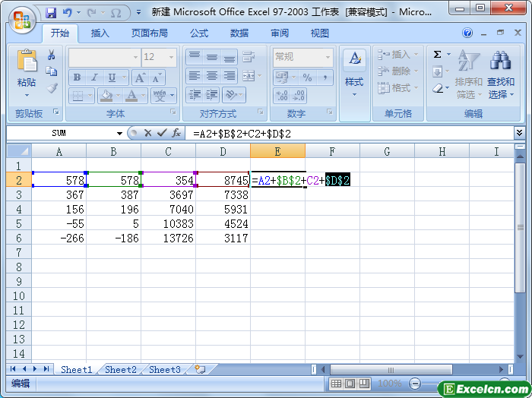532x398 pixels.
Task: Open the 插入 ribbon tab
Action: pyautogui.click(x=100, y=33)
